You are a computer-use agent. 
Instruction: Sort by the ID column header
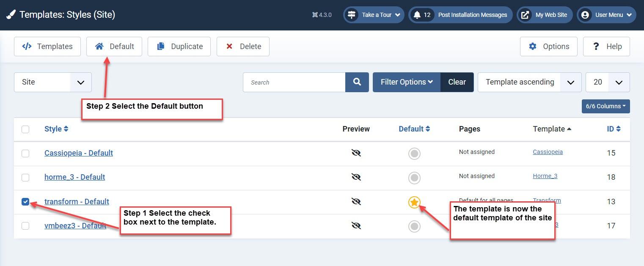(x=614, y=129)
